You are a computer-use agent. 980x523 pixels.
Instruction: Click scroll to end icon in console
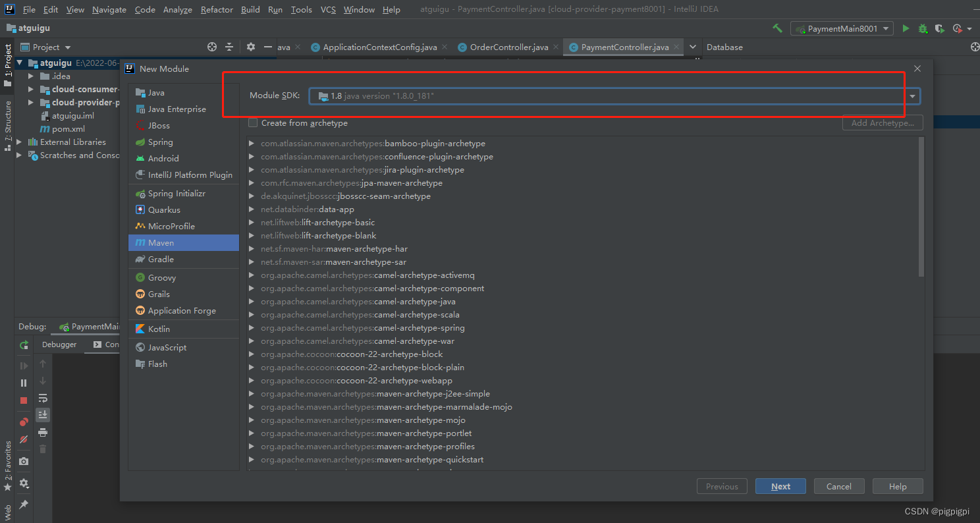click(x=43, y=415)
